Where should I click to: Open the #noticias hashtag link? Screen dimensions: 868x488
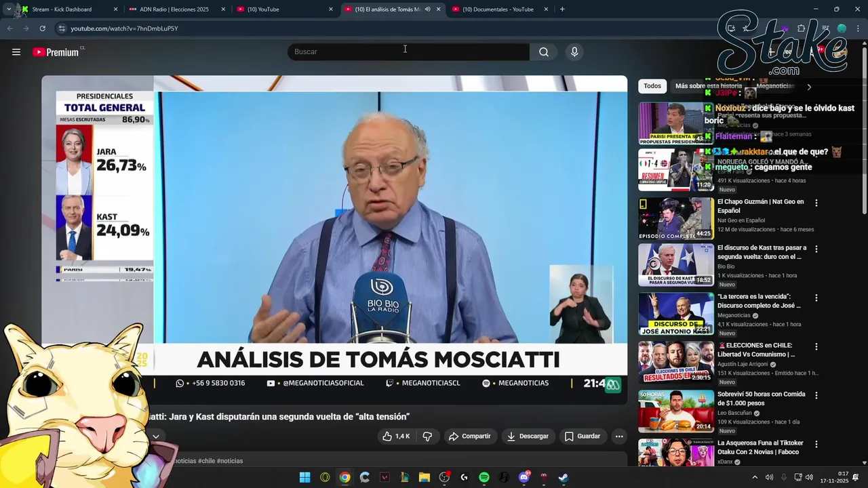coord(230,461)
